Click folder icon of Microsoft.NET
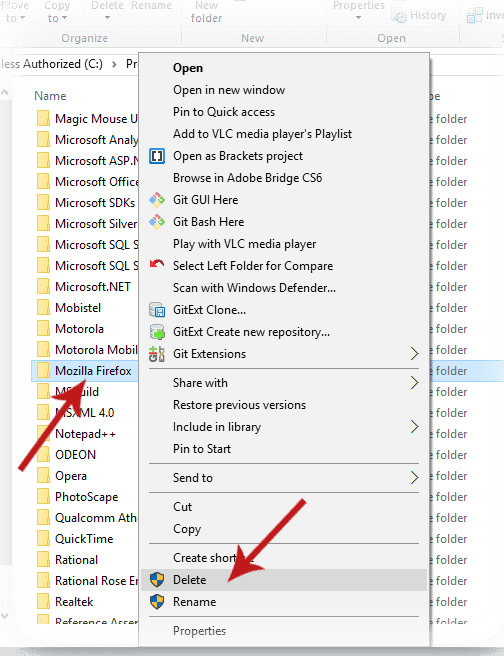Screen dimensions: 504x656 click(43, 287)
